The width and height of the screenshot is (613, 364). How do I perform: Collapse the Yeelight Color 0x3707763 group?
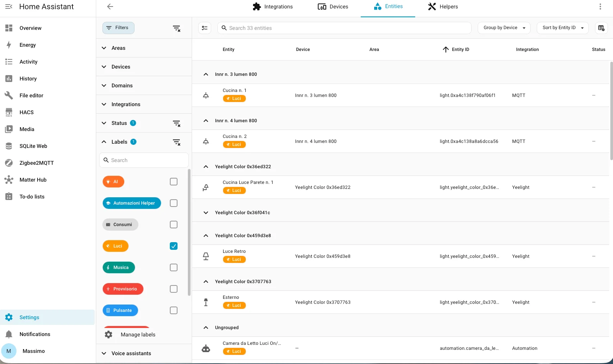pyautogui.click(x=206, y=282)
